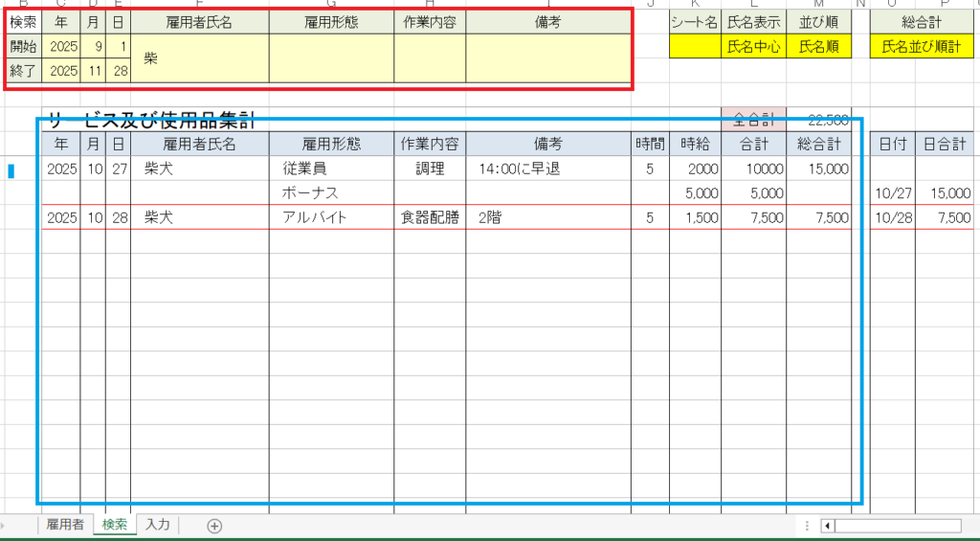980x541 pixels.
Task: Open the 氏名中心 display option cell
Action: coord(753,46)
